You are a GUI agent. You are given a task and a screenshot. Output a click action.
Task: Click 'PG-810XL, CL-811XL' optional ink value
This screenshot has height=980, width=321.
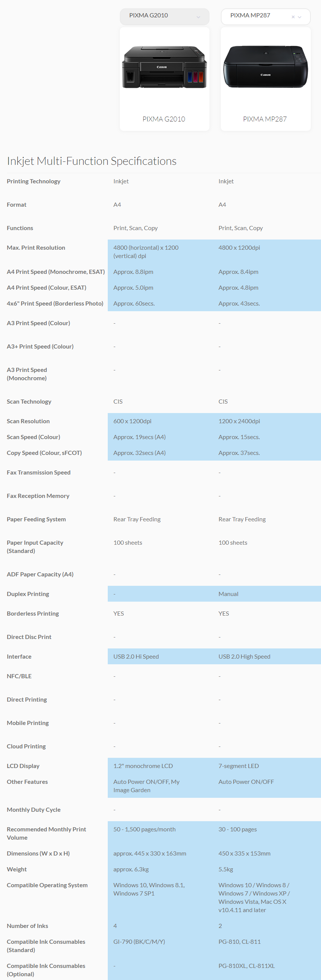(246, 966)
